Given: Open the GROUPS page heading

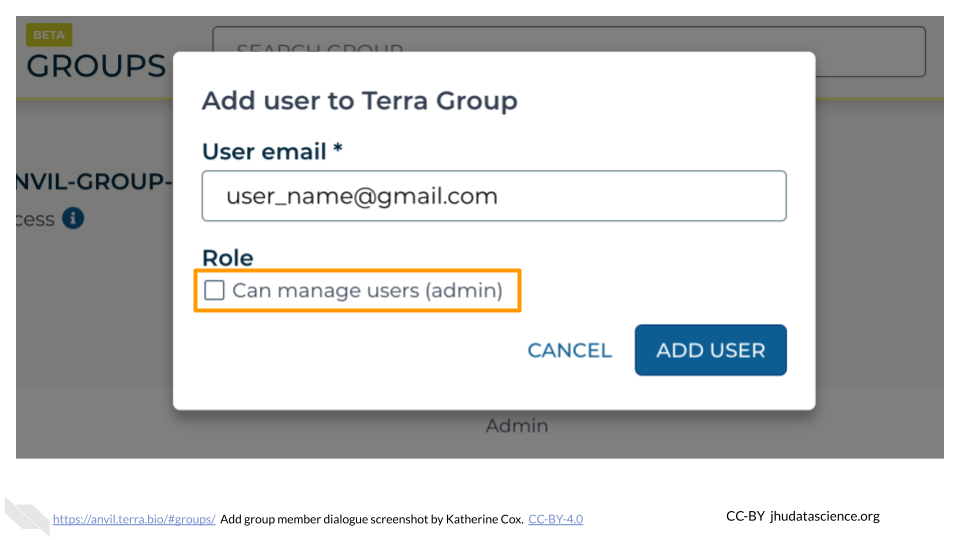Looking at the screenshot, I should [x=95, y=66].
